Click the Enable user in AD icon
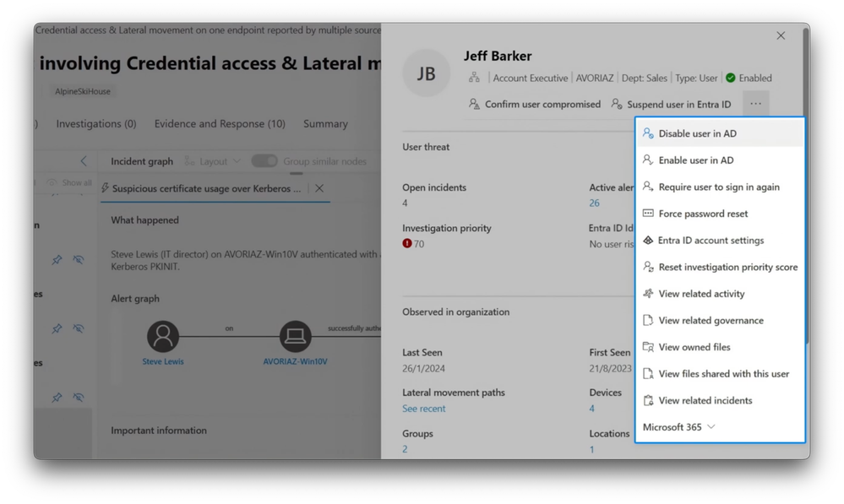This screenshot has width=844, height=504. click(x=648, y=160)
